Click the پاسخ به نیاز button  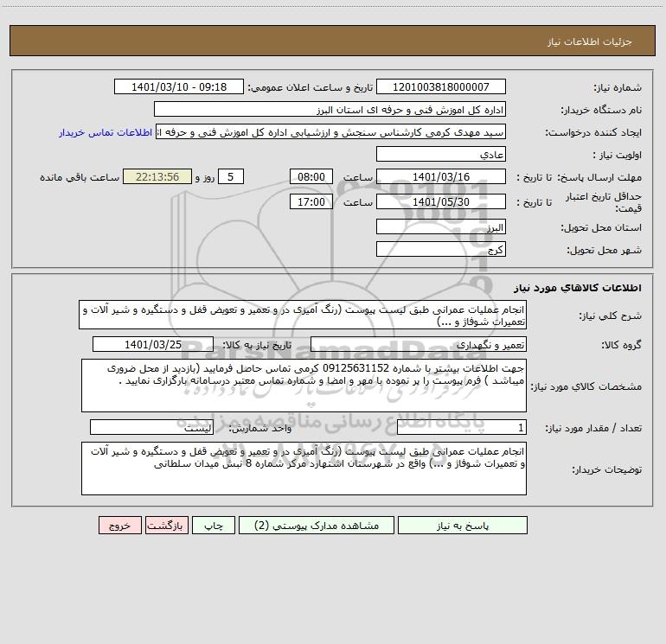463,526
